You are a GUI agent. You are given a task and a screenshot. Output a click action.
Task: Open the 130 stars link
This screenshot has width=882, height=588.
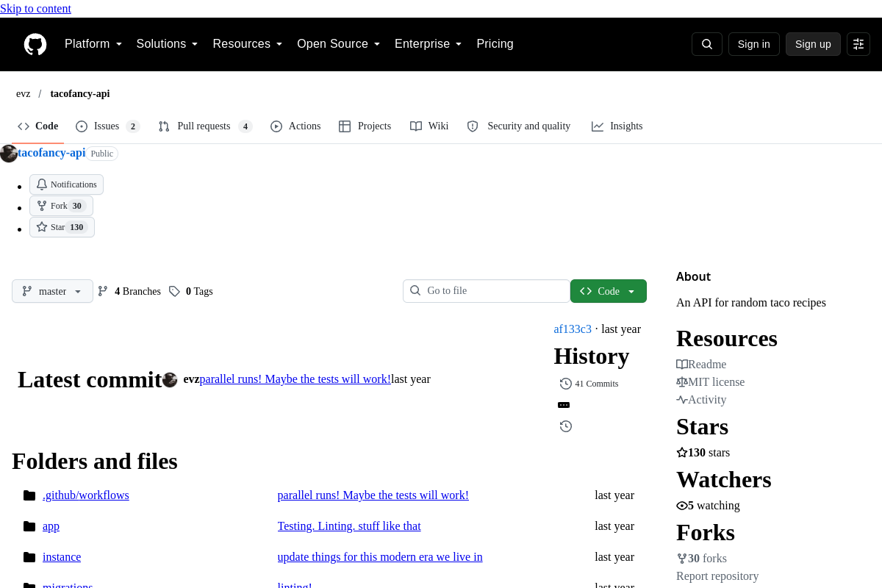click(703, 453)
